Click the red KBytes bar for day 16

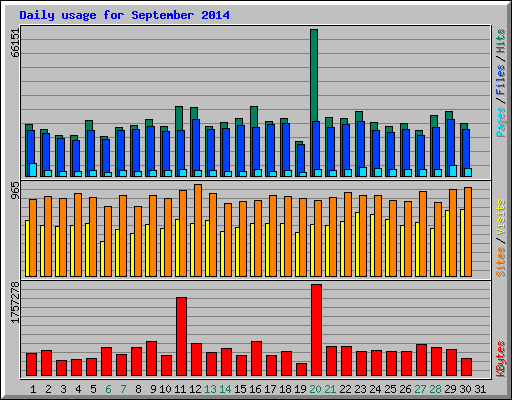[256, 358]
